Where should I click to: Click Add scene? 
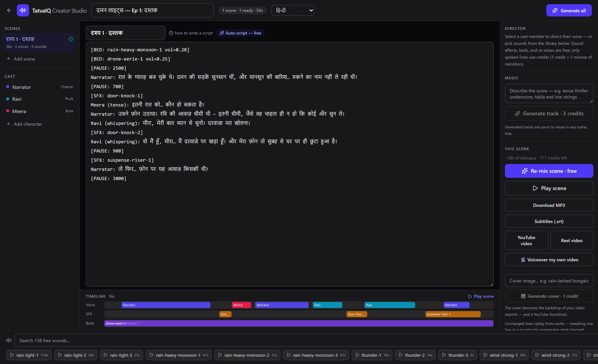point(21,59)
